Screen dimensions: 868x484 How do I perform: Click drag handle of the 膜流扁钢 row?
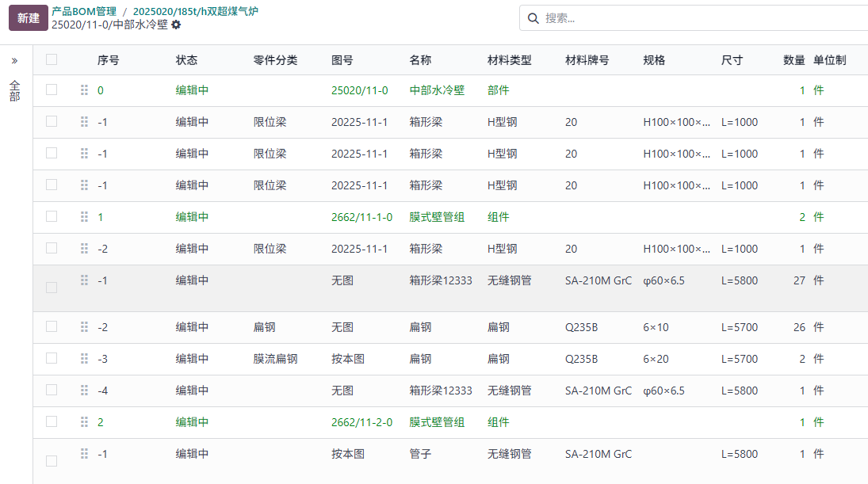point(84,359)
